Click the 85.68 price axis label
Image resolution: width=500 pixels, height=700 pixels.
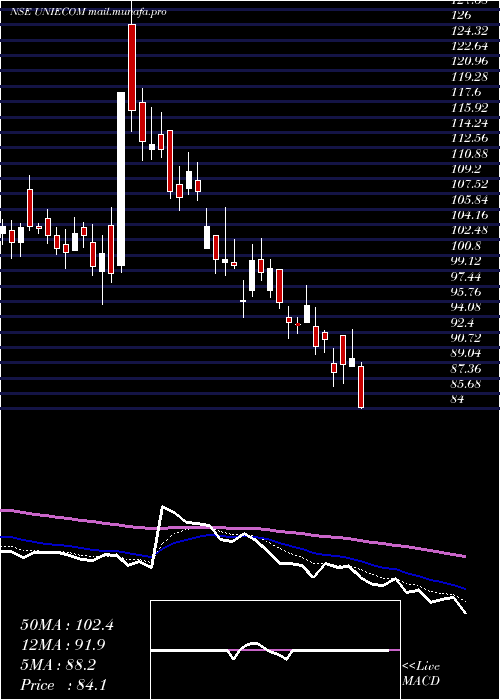click(x=466, y=385)
